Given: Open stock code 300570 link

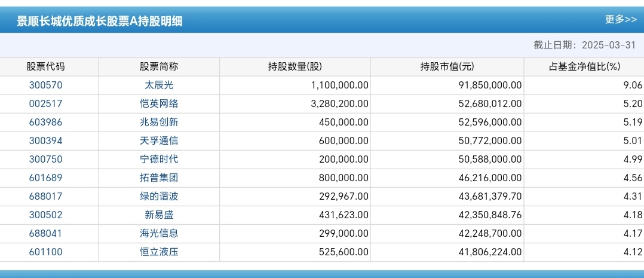Looking at the screenshot, I should tap(45, 85).
